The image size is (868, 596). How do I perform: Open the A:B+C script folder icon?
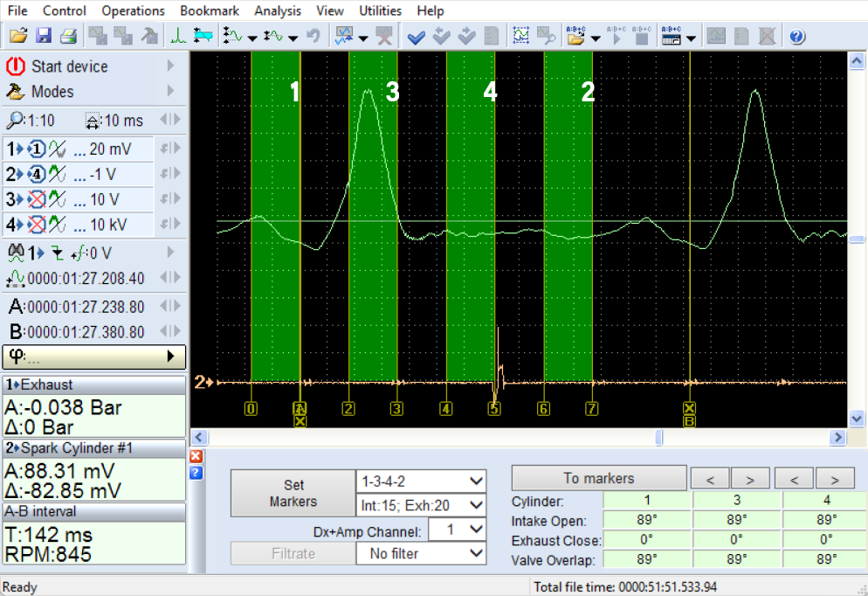tap(575, 37)
